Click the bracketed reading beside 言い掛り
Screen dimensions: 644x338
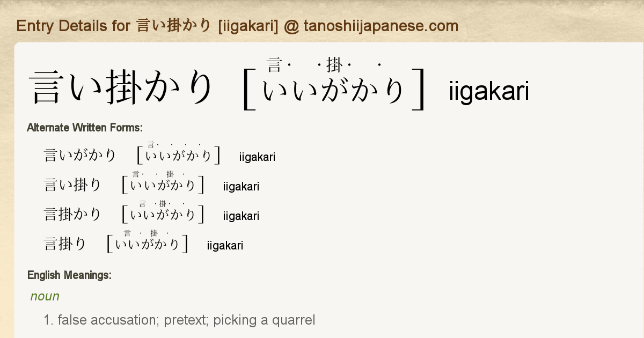(163, 185)
